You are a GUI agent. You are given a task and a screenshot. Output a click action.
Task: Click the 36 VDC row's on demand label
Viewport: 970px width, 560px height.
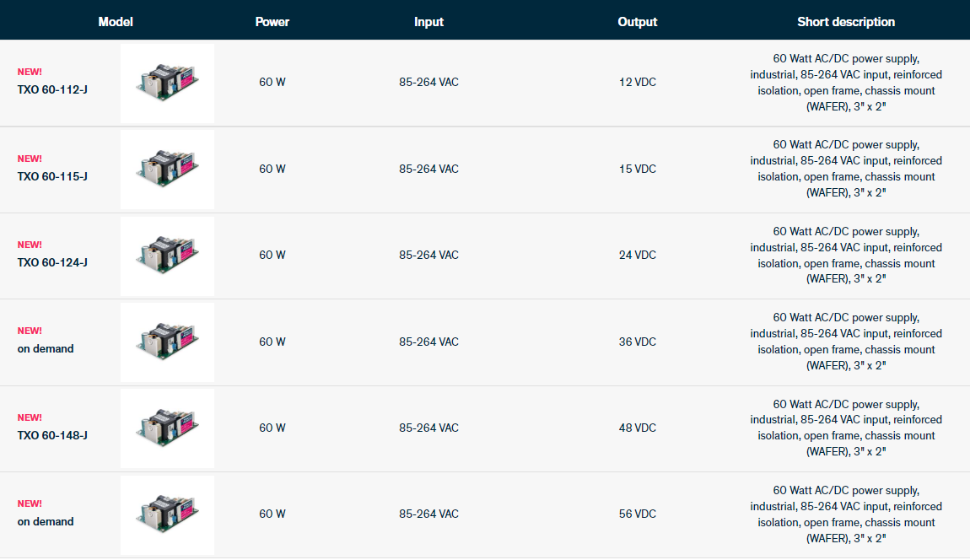pos(46,348)
